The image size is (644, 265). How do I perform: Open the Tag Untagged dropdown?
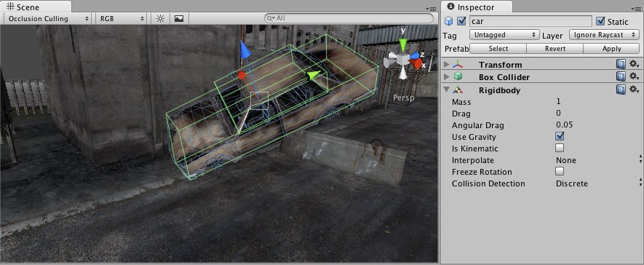tap(504, 35)
